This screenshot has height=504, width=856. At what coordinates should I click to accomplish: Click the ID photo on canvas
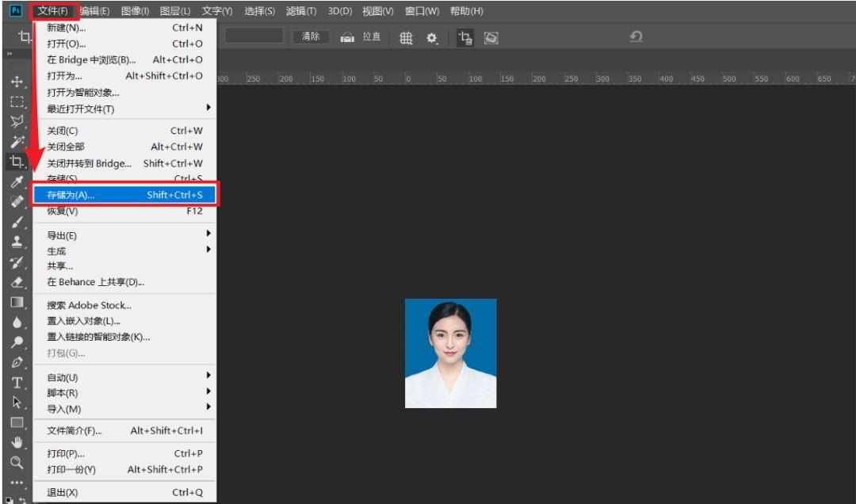450,353
